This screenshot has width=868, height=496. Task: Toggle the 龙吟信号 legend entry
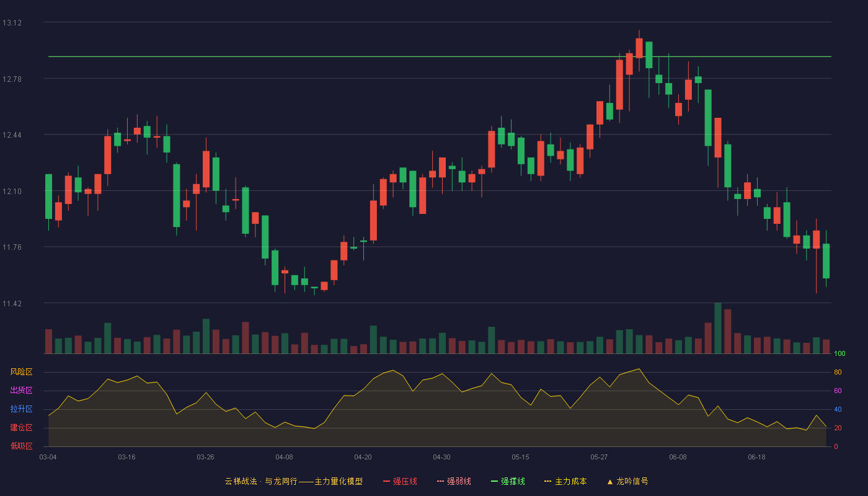pos(627,481)
